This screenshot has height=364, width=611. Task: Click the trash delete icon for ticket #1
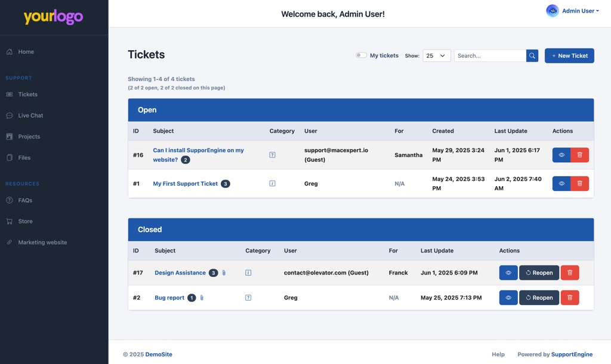pos(579,183)
